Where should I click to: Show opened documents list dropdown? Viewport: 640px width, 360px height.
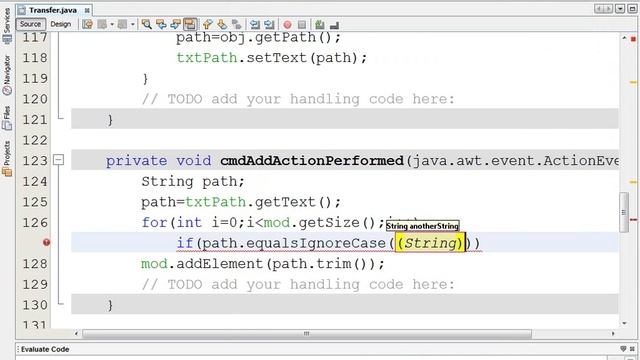(x=620, y=9)
